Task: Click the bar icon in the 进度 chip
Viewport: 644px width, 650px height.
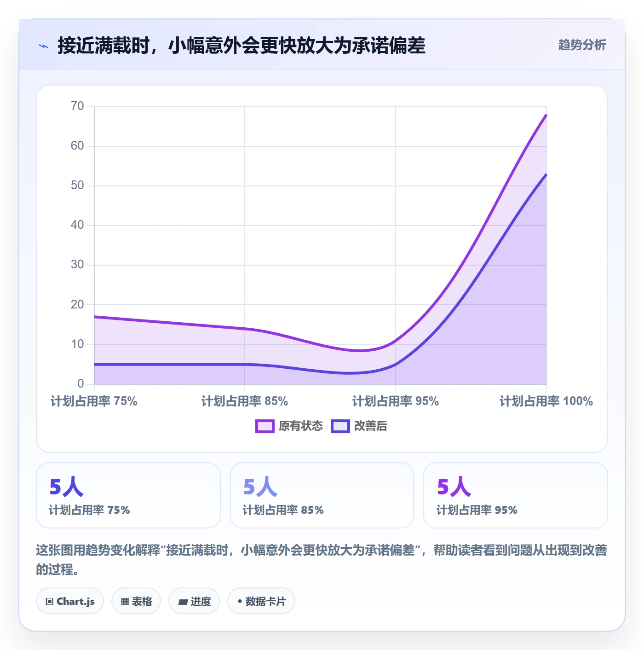Action: click(x=183, y=602)
